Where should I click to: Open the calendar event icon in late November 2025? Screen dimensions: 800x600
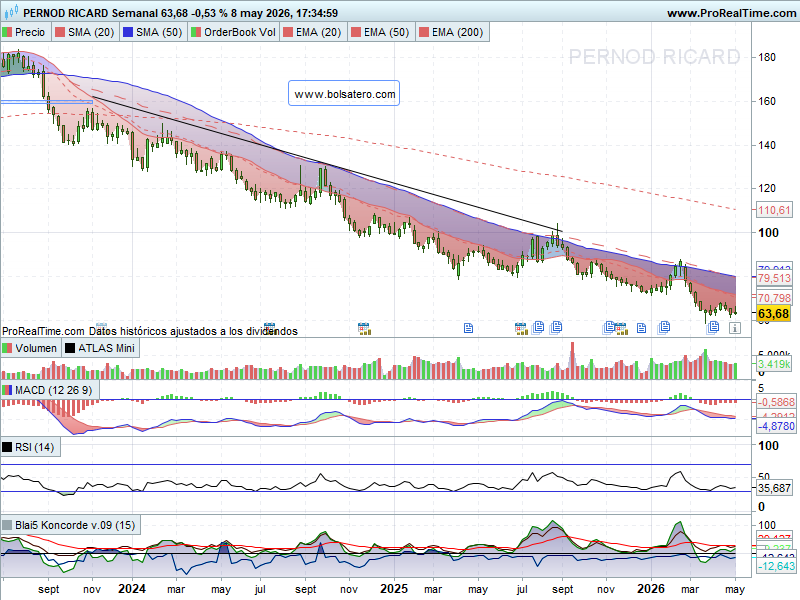tap(621, 329)
